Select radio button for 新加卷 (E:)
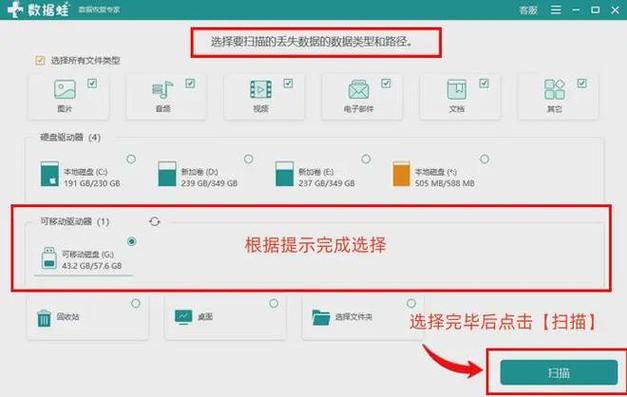 366,159
